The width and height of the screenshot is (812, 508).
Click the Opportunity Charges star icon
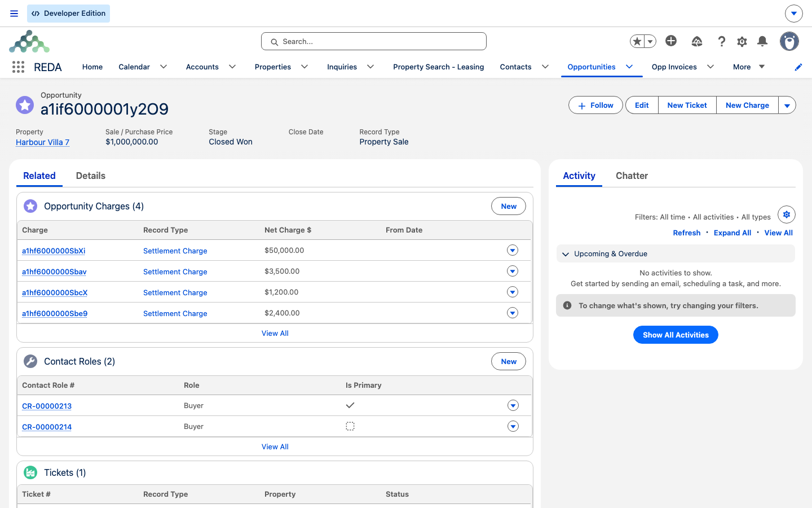30,206
